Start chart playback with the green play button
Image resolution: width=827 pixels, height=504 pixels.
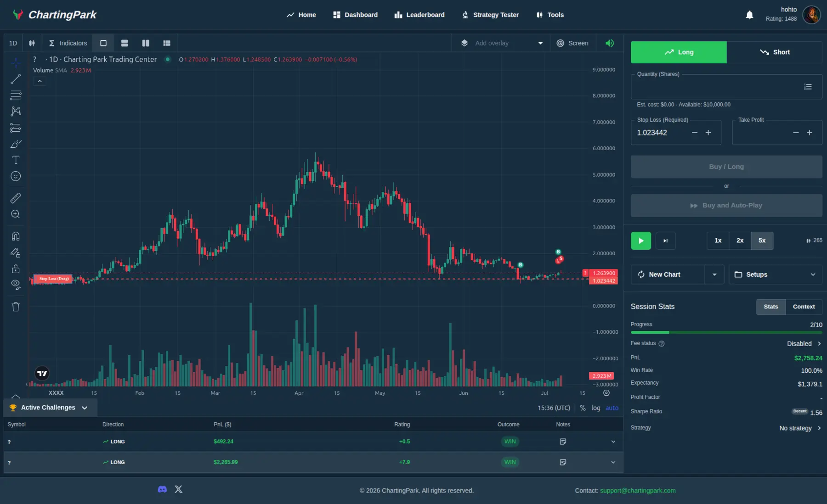click(x=641, y=241)
